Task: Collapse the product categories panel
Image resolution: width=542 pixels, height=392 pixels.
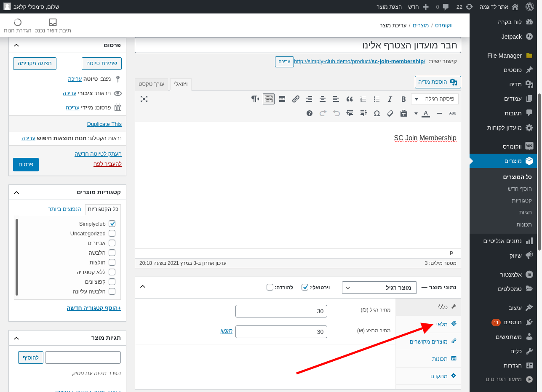Action: point(16,192)
